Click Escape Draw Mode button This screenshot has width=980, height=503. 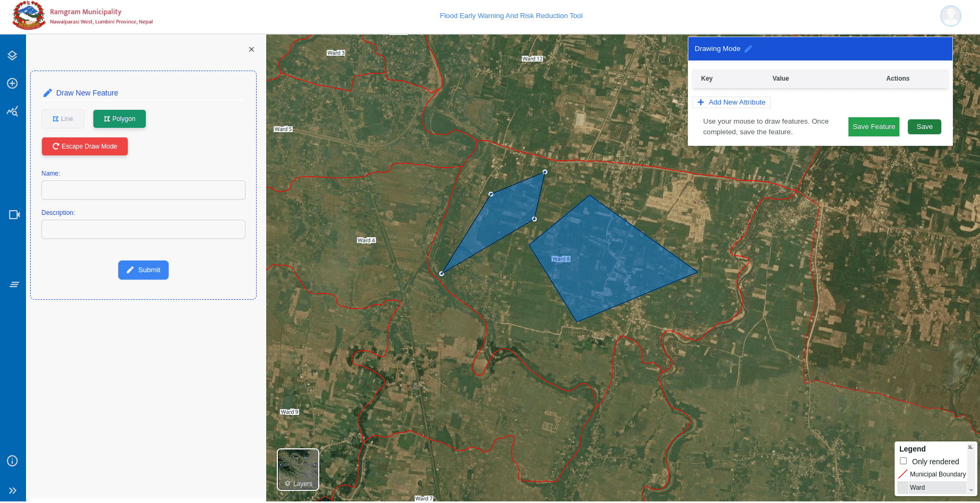[85, 146]
